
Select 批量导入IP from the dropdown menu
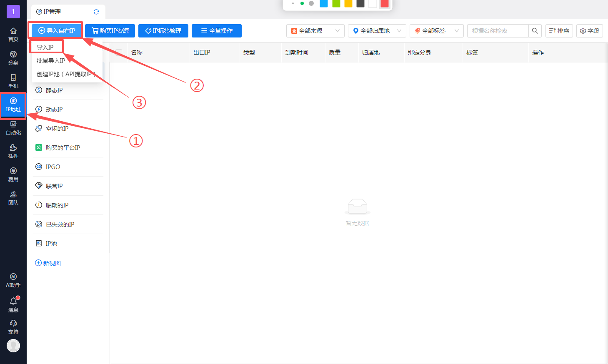[x=51, y=61]
